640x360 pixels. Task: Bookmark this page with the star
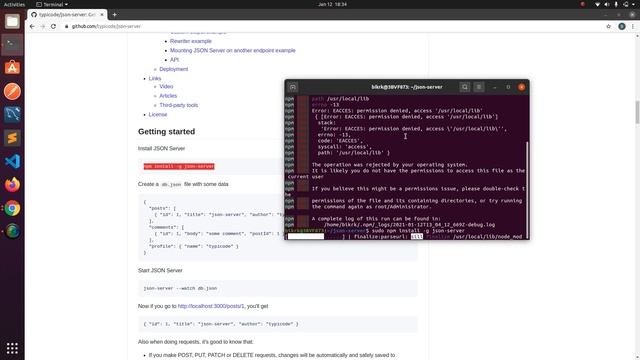[x=609, y=26]
